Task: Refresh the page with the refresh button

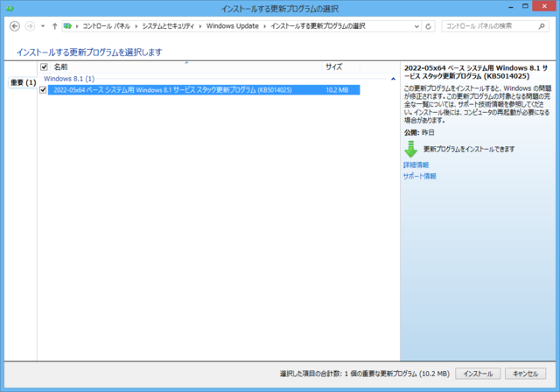Action: pos(428,26)
